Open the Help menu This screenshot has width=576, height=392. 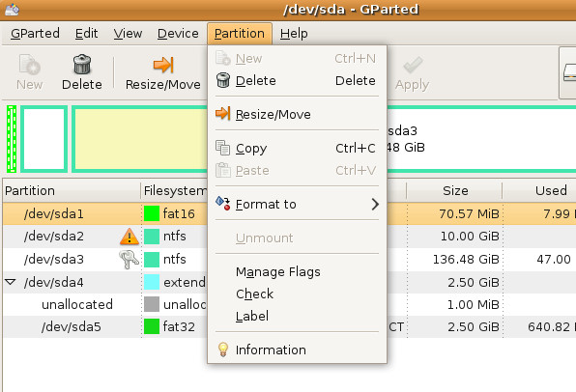click(x=294, y=34)
